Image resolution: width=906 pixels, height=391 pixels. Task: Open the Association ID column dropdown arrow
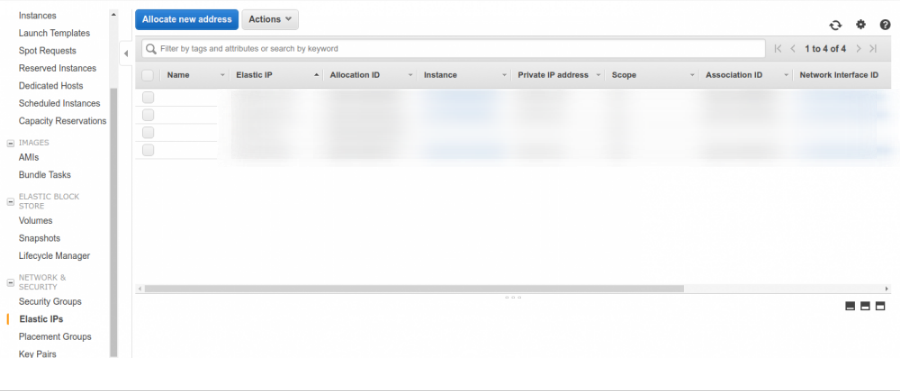pos(786,75)
